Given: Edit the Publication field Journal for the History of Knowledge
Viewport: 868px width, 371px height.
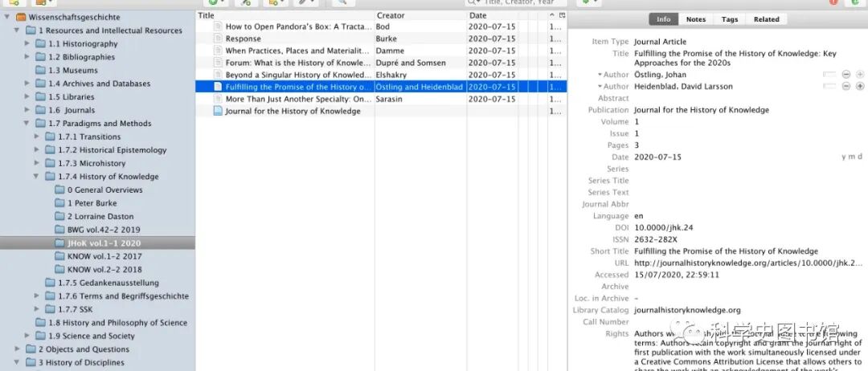Looking at the screenshot, I should point(702,110).
